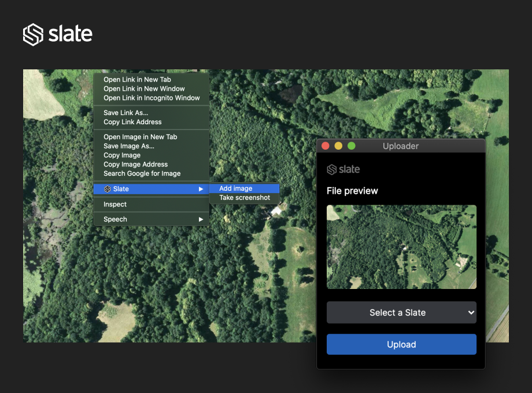
Task: Click "Copy Image" in the context menu
Action: point(121,155)
